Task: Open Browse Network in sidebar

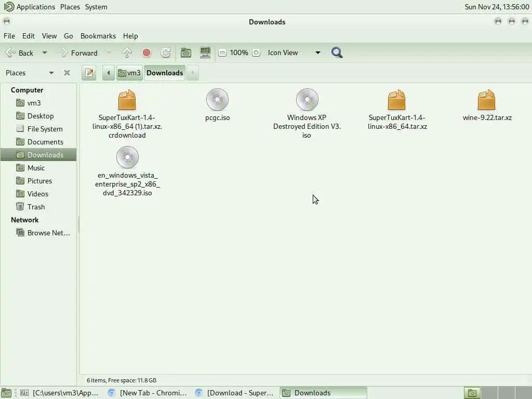Action: point(38,233)
